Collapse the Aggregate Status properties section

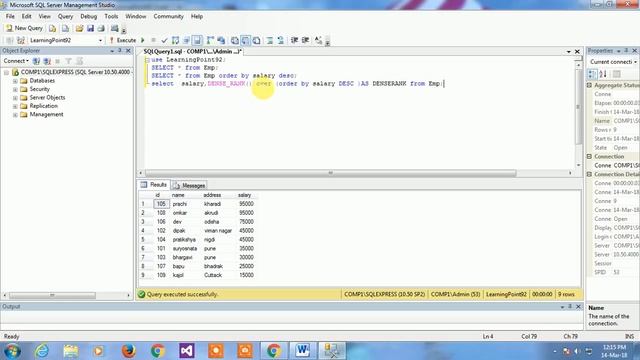point(589,85)
